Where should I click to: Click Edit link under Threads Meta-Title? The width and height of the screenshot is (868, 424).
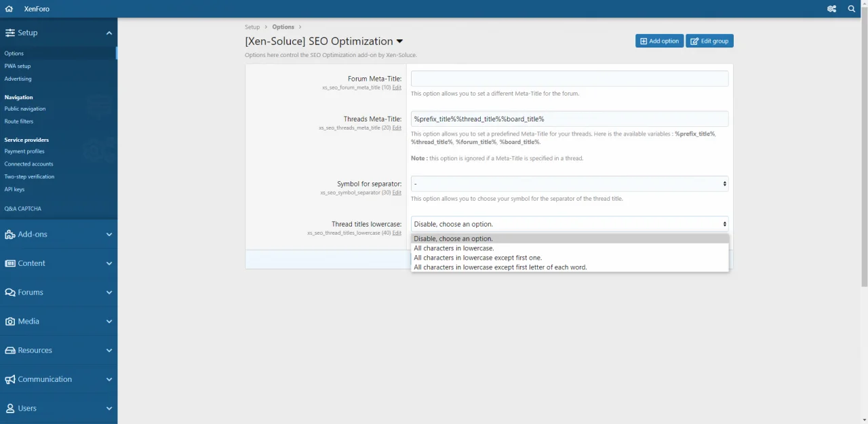pos(397,128)
